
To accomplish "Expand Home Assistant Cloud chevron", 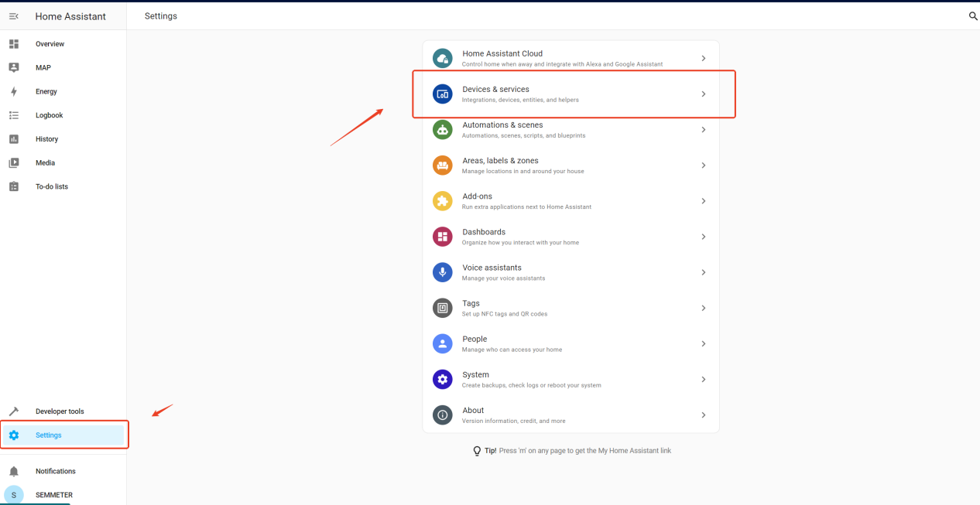I will pos(704,59).
